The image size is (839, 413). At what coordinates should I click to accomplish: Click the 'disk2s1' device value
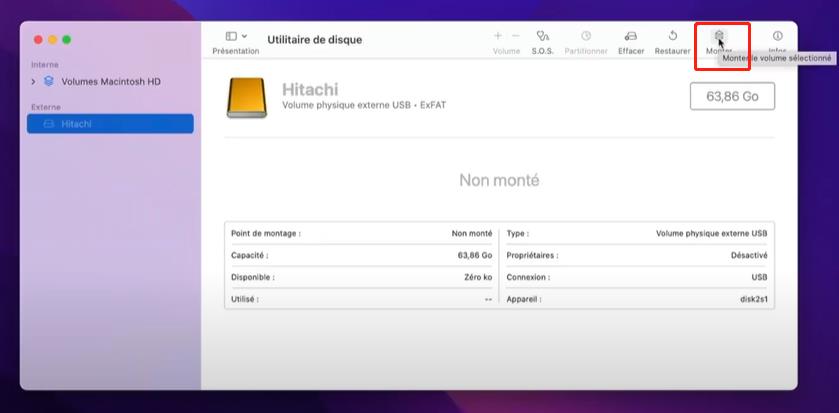click(754, 300)
